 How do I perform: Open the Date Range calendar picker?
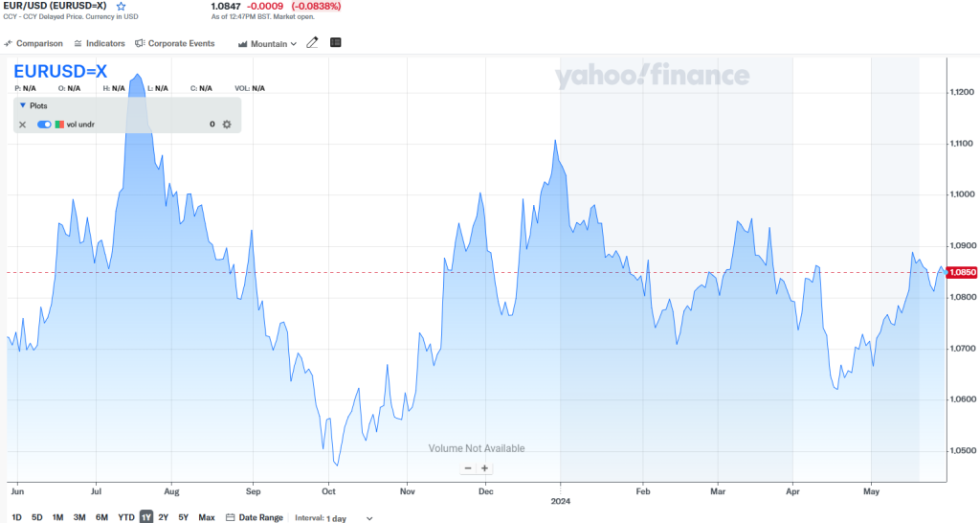click(255, 517)
